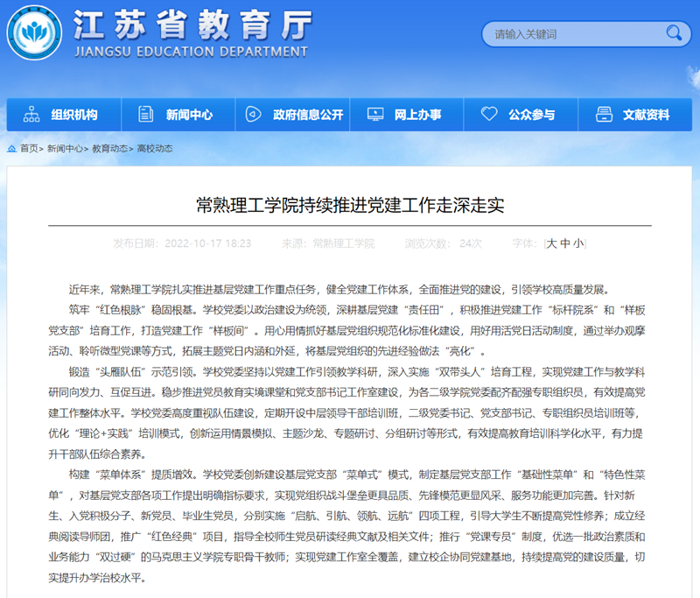Go to 高校动态 breadcrumb link
The width and height of the screenshot is (700, 598).
coord(155,149)
